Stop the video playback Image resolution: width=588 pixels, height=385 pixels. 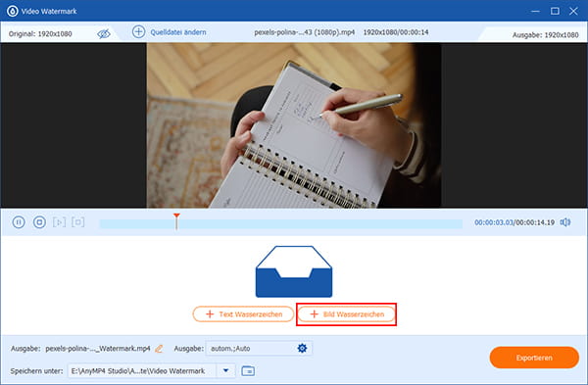tap(39, 222)
